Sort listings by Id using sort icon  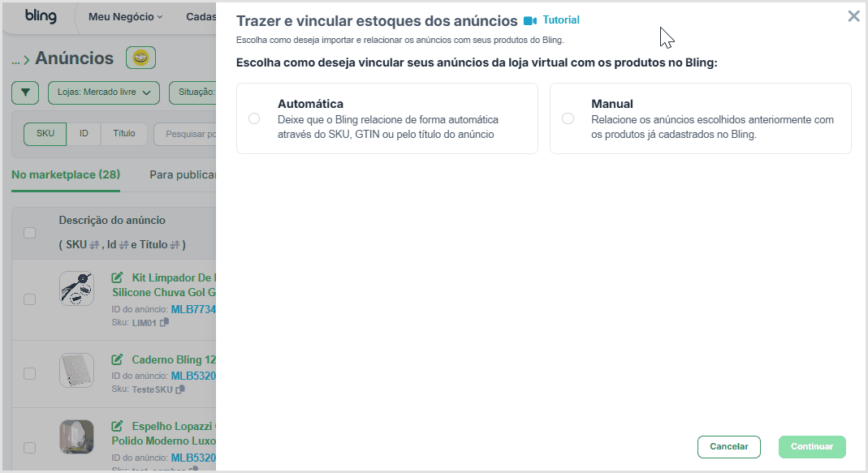coord(123,245)
